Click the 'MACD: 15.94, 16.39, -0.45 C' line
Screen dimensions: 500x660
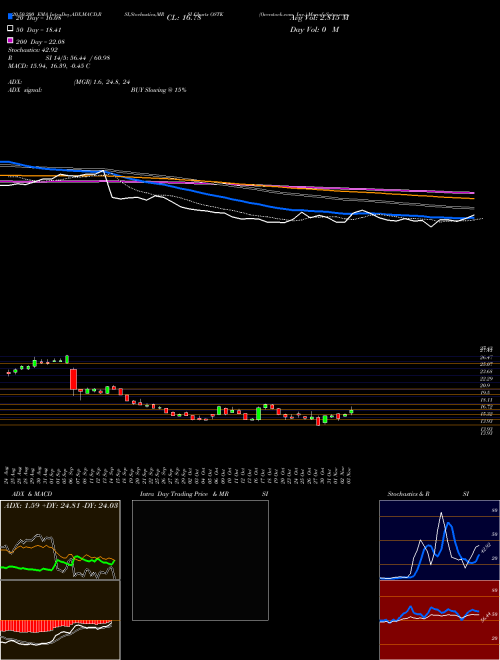tap(48, 66)
